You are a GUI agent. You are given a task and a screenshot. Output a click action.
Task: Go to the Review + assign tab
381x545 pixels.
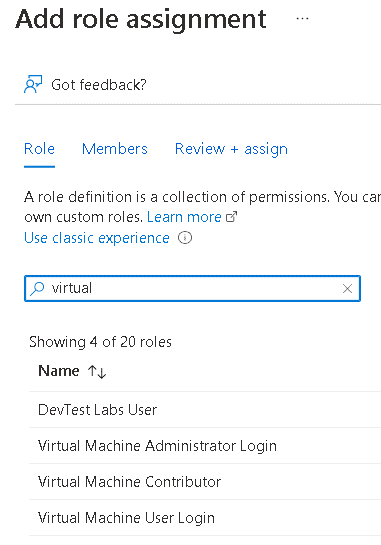coord(231,149)
